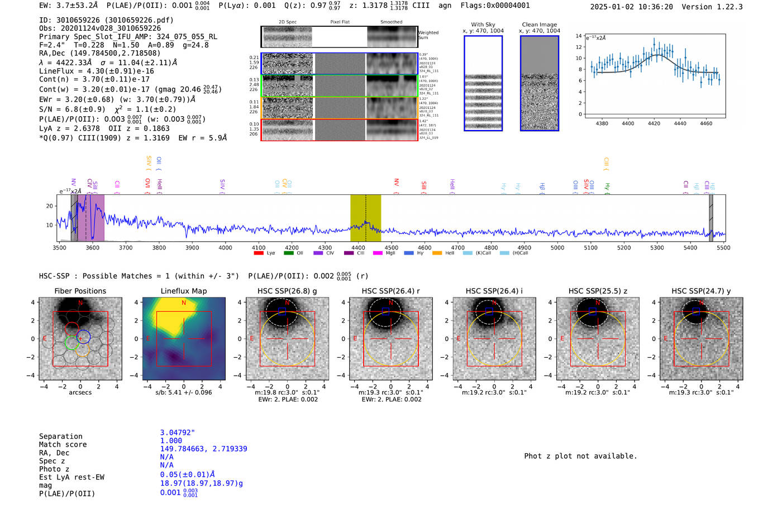Click Primary Spec_Slot_IFU_AMP 324_075_055_RL line
This screenshot has width=782, height=532.
[x=128, y=36]
